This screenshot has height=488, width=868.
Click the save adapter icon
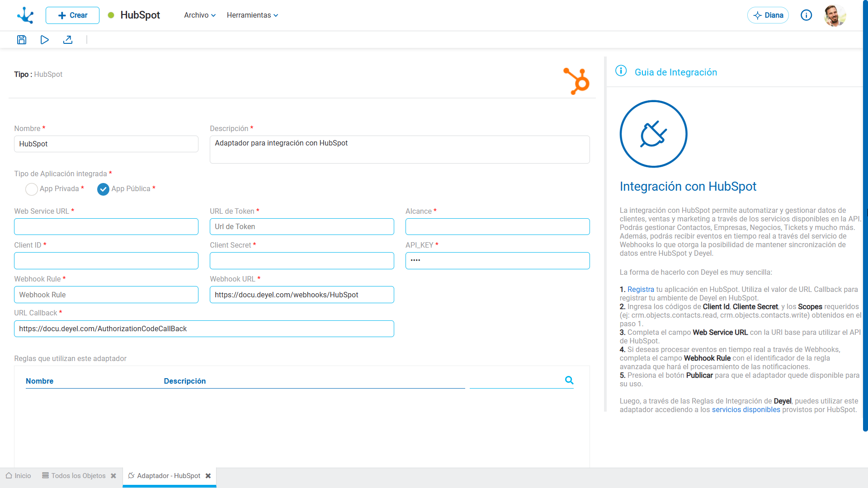point(22,40)
